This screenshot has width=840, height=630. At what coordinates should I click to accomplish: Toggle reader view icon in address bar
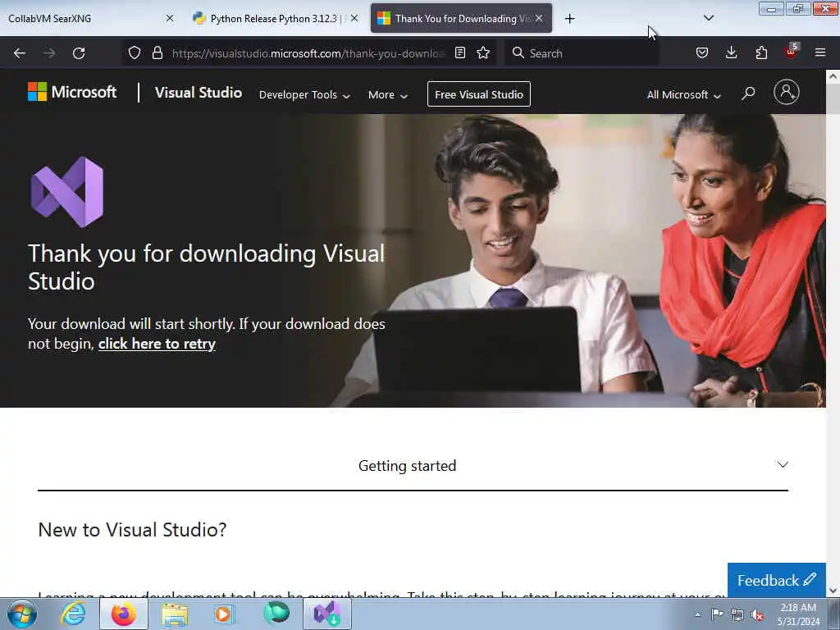[x=459, y=52]
